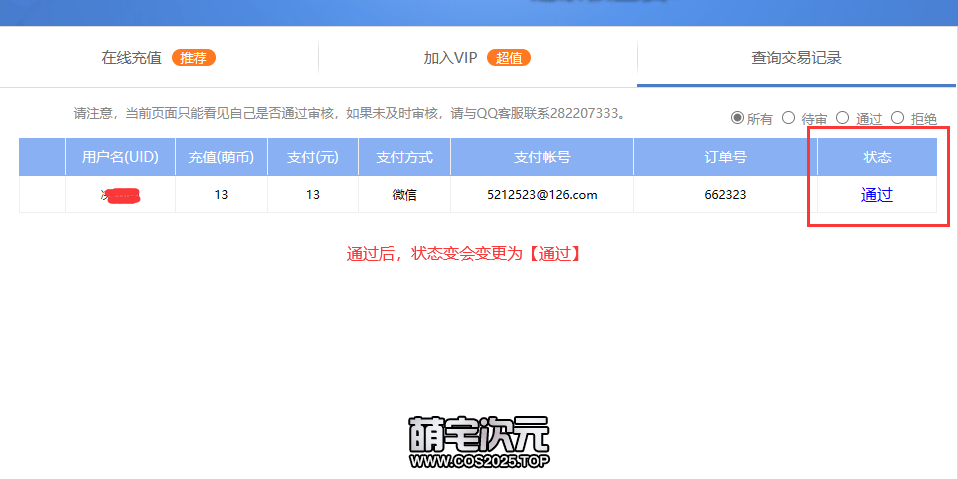Select the 通过 filter radio button

coord(843,118)
